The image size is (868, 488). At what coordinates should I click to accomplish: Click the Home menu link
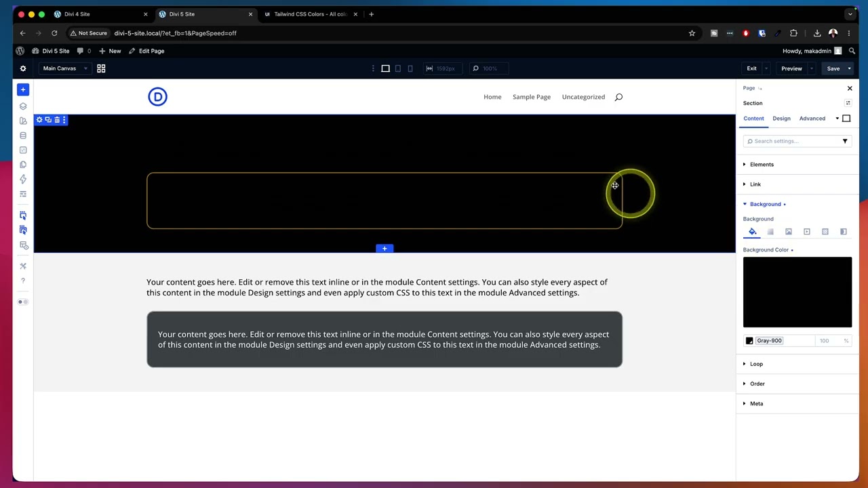tap(492, 97)
